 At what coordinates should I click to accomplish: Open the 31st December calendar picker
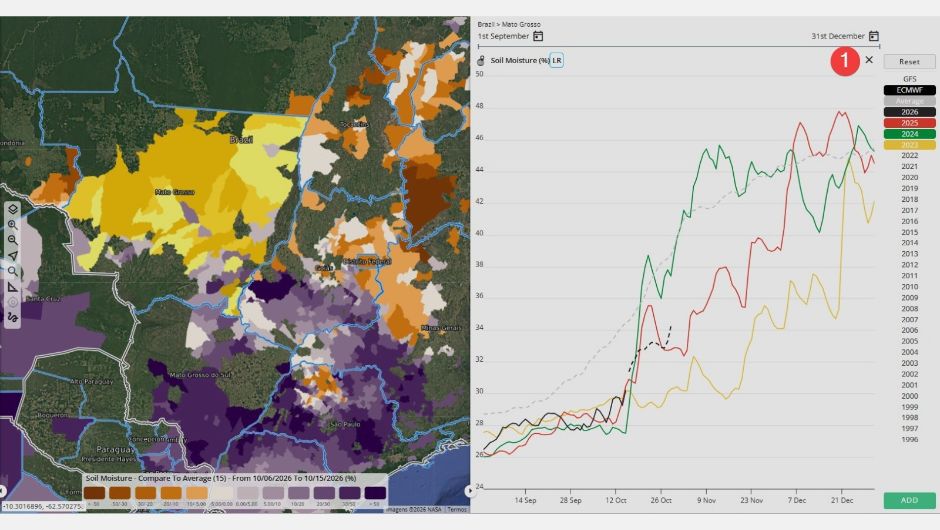tap(874, 36)
